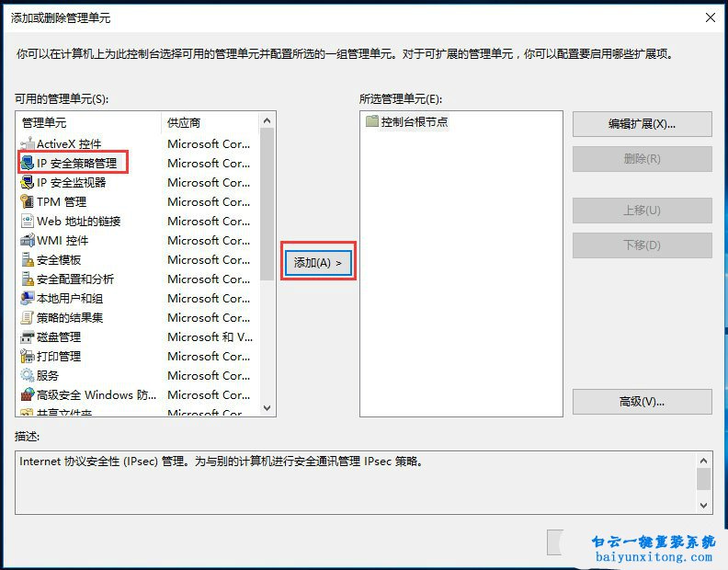Select the 服务 text
Screen dimensions: 728x570
(48, 375)
